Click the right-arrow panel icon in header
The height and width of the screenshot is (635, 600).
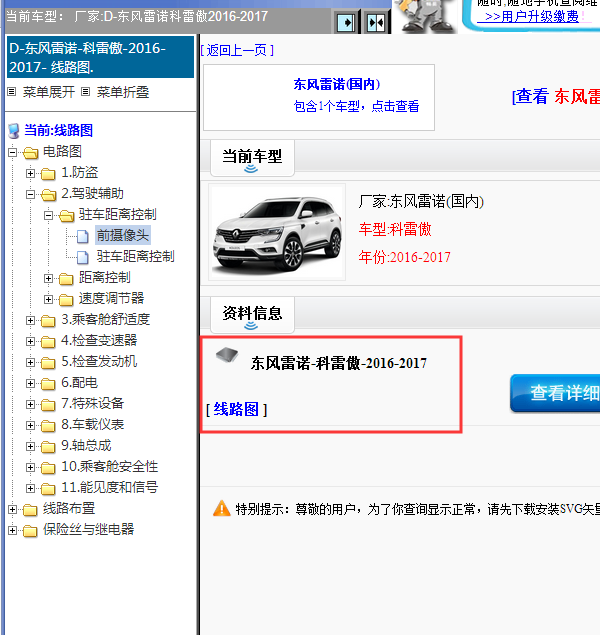tap(345, 23)
